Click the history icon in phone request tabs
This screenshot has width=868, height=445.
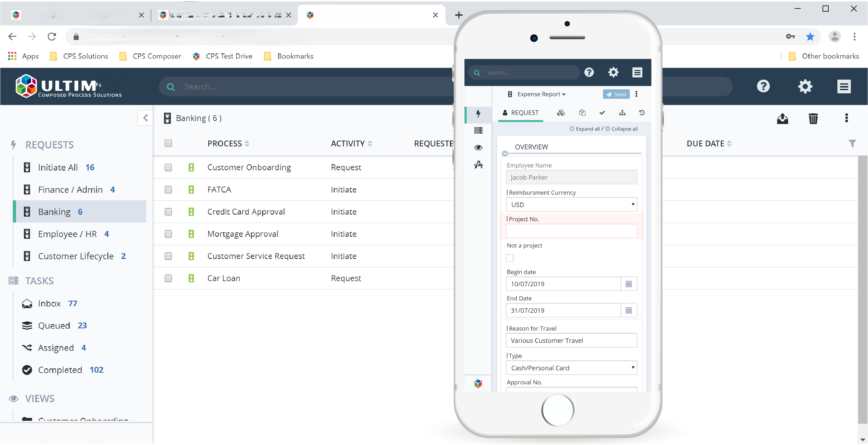pos(642,113)
